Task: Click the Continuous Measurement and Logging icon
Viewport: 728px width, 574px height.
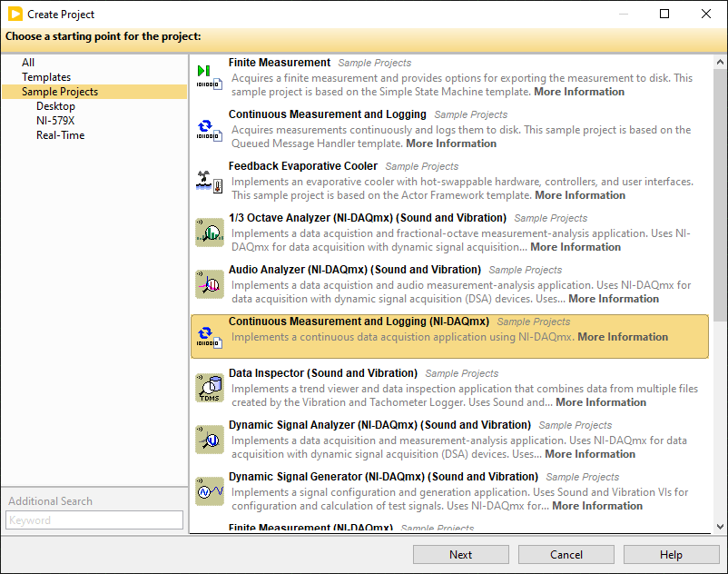Action: pyautogui.click(x=209, y=128)
